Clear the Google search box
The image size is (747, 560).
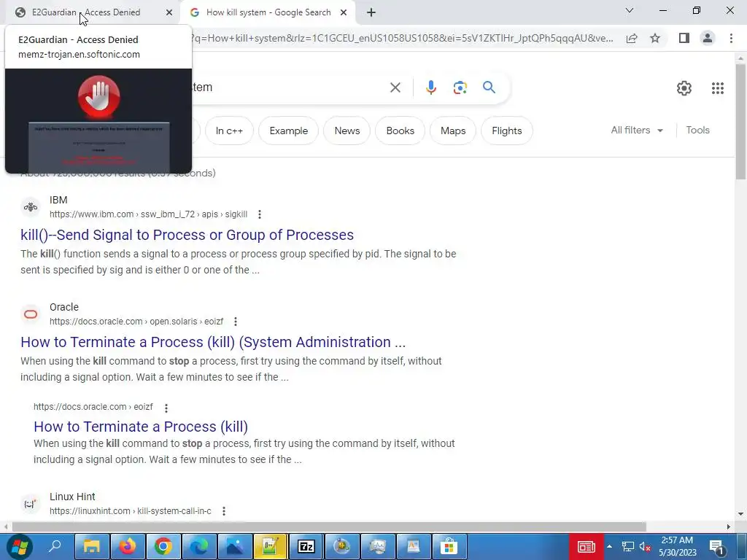pyautogui.click(x=395, y=87)
